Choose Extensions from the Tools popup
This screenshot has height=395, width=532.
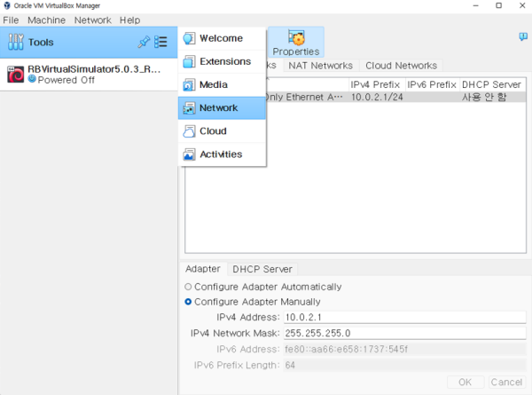tap(222, 61)
